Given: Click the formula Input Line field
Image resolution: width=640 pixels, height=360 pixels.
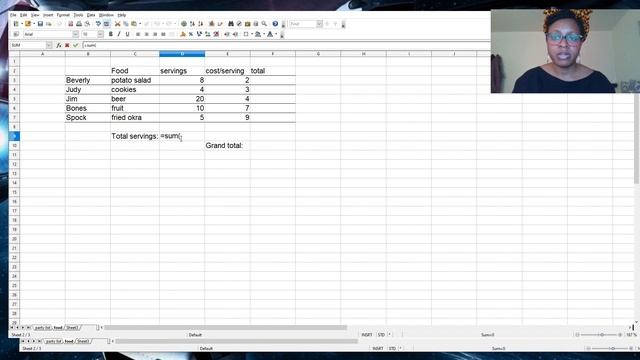Looking at the screenshot, I should (286, 45).
